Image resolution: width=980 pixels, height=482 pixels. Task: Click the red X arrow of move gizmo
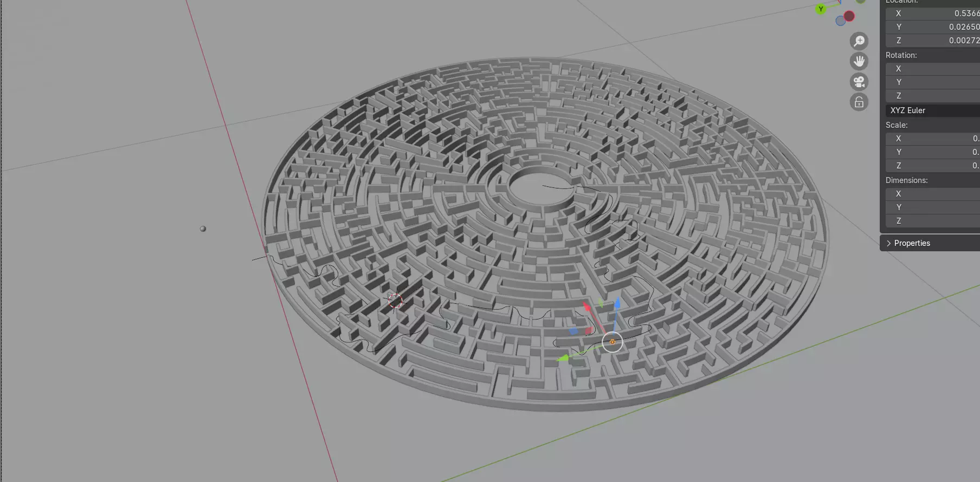[x=587, y=307]
